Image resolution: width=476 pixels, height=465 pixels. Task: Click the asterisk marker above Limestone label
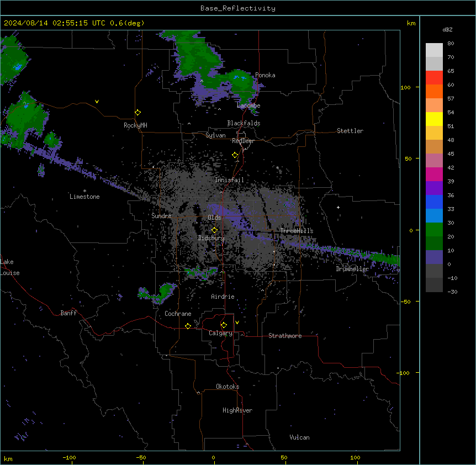click(84, 191)
